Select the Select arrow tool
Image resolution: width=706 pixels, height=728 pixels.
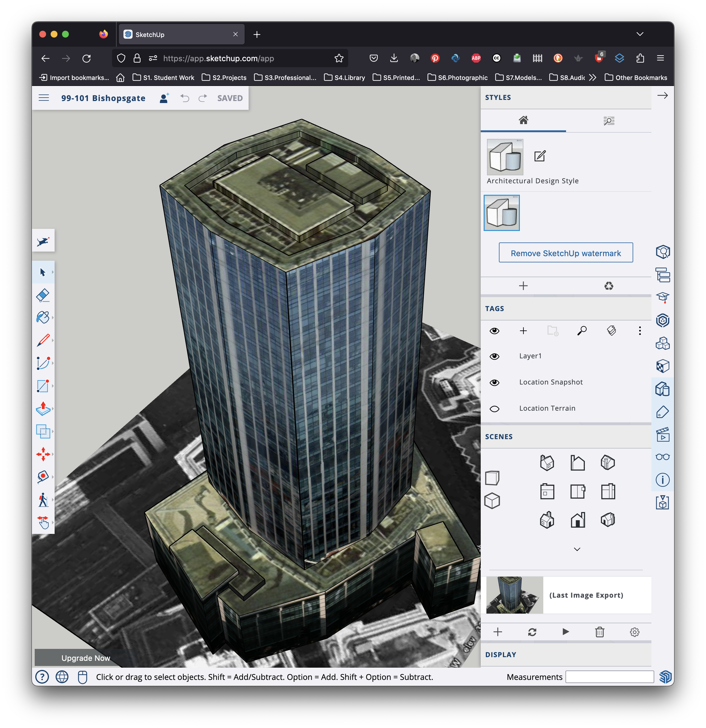coord(43,272)
